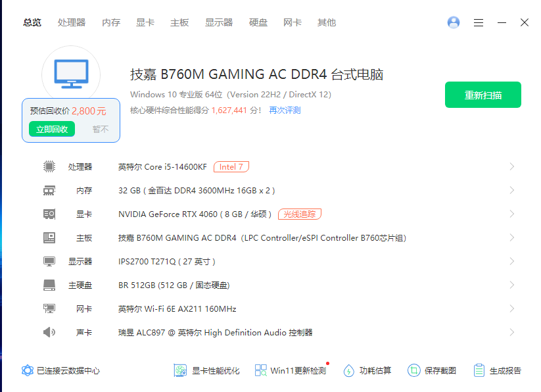The height and width of the screenshot is (392, 541).
Task: Open Win11更新检测 label
Action: [298, 371]
